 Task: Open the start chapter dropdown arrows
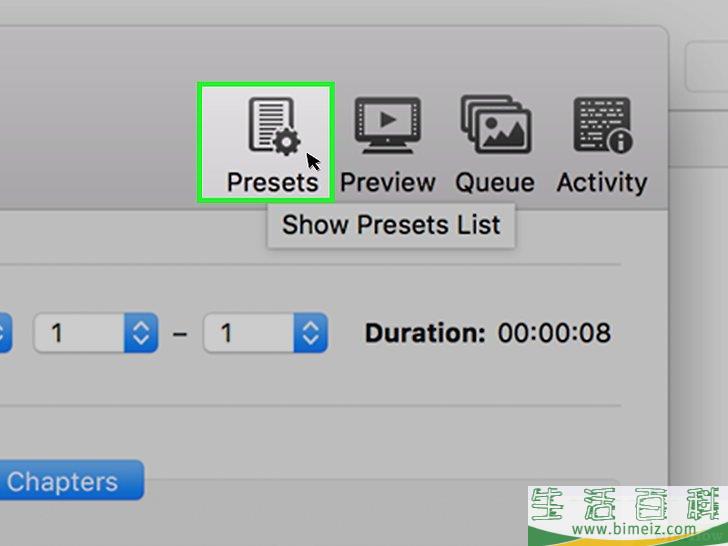141,332
